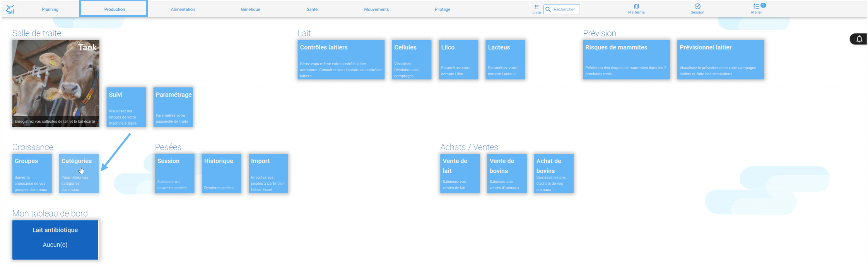868x265 pixels.
Task: Open the Atelier task list icon
Action: pyautogui.click(x=757, y=9)
